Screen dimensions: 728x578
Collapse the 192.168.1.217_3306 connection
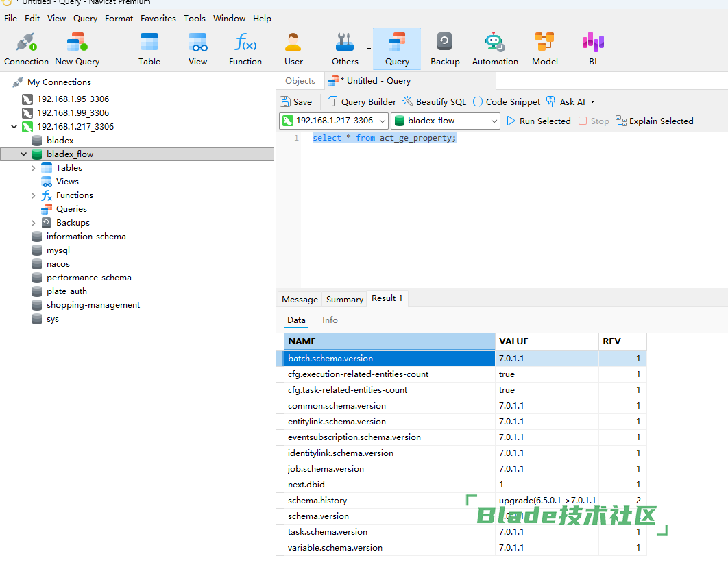[14, 126]
